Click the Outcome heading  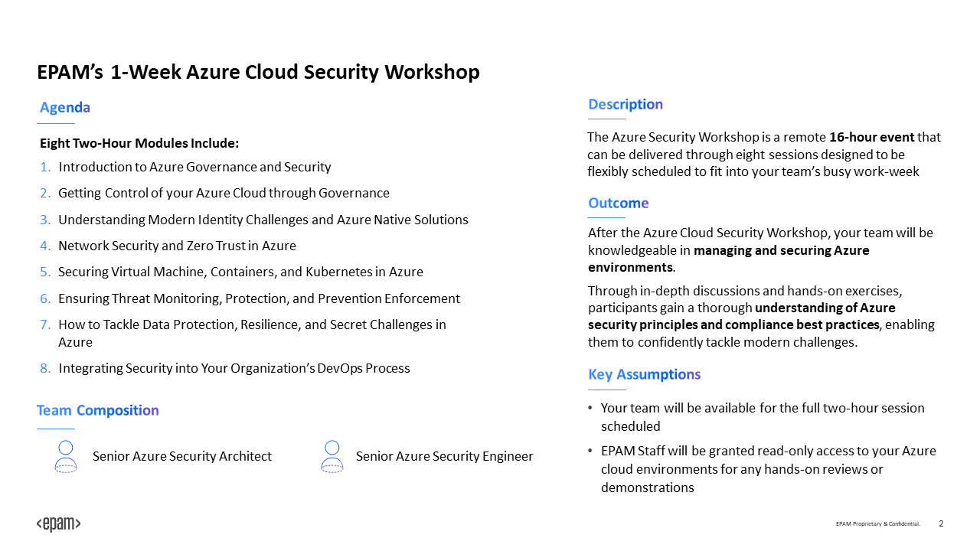click(x=619, y=203)
